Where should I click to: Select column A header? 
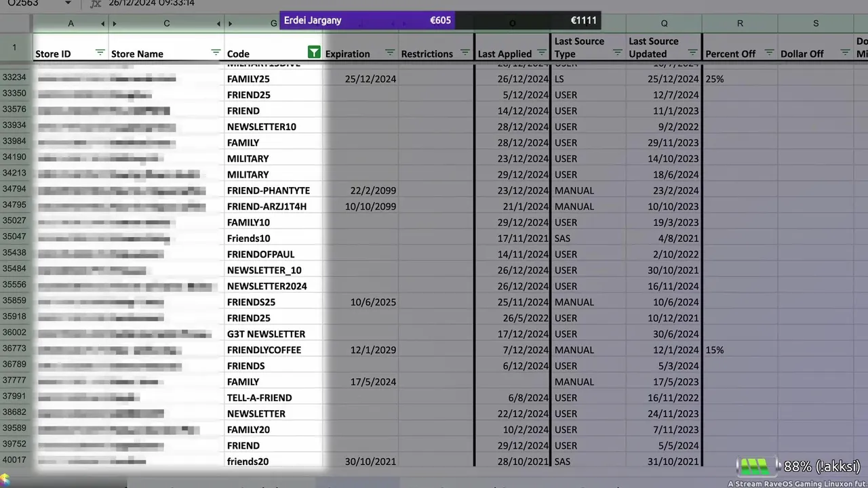71,24
